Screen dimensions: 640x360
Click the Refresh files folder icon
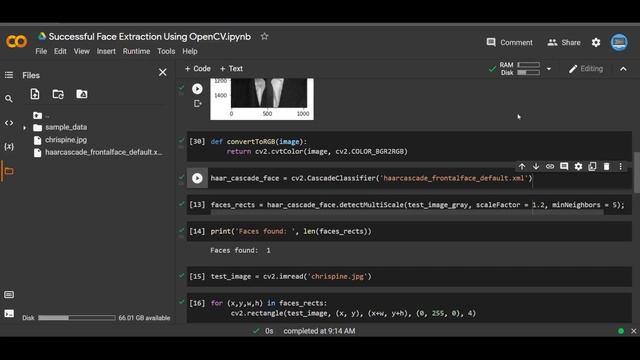(58, 94)
